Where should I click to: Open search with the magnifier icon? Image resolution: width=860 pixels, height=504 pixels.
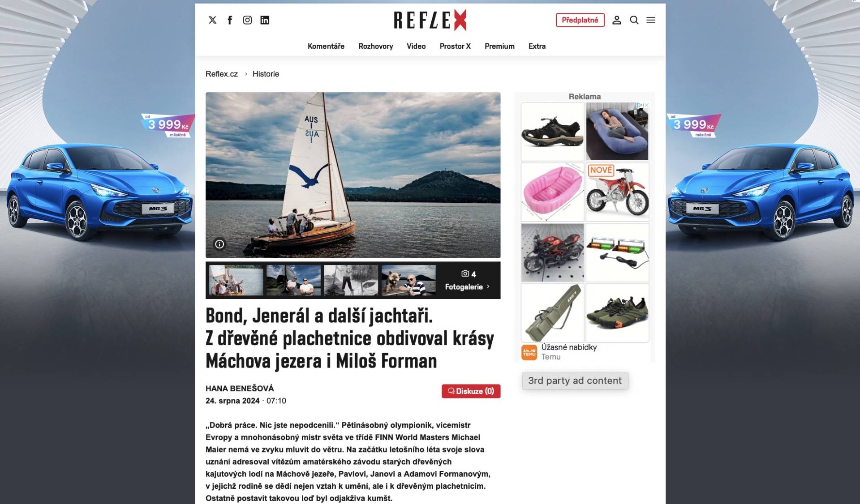coord(634,20)
